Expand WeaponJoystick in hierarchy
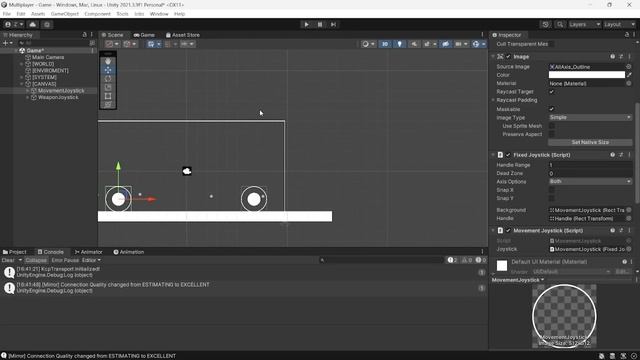Screen dimensions: 640x360 27,98
